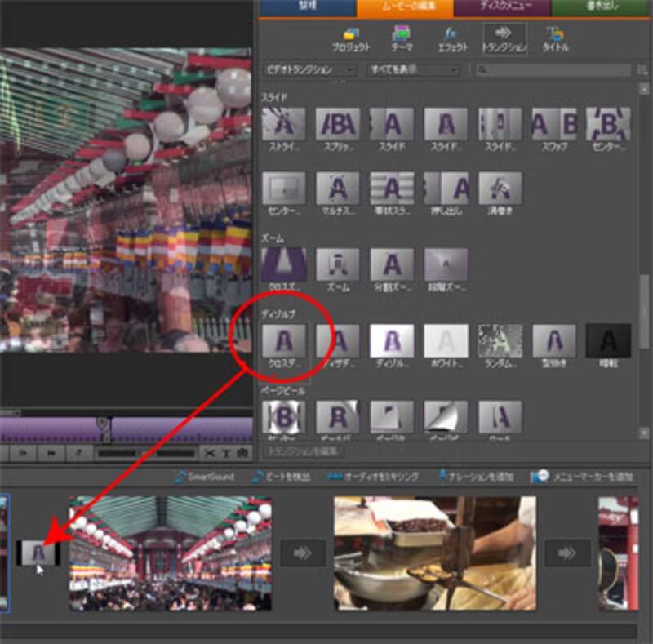This screenshot has width=653, height=644.
Task: Switch to the 書き出し (Export) green tab
Action: pos(602,8)
